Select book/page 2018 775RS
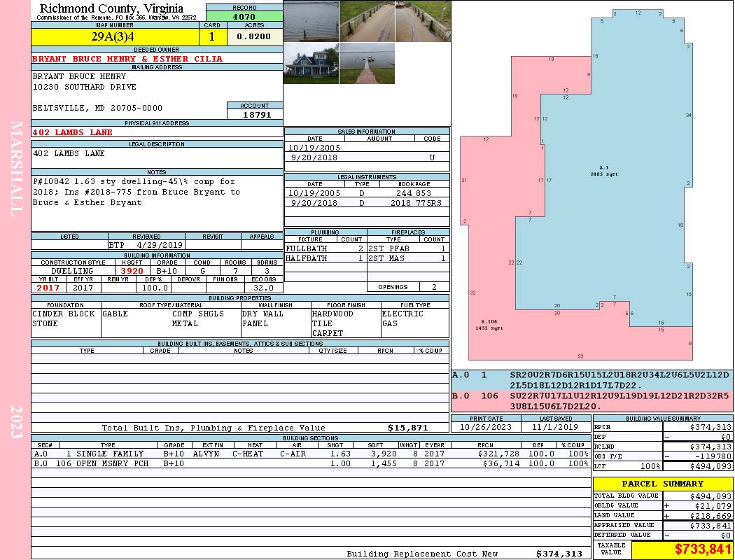Screen dimensions: 735x560 coord(416,203)
